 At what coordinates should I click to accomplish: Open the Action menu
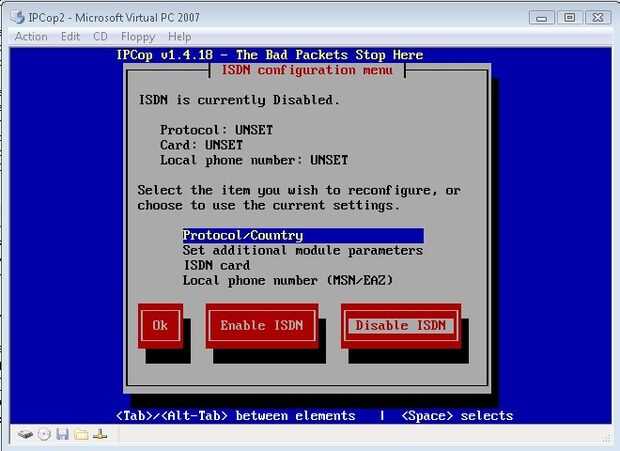pyautogui.click(x=31, y=37)
